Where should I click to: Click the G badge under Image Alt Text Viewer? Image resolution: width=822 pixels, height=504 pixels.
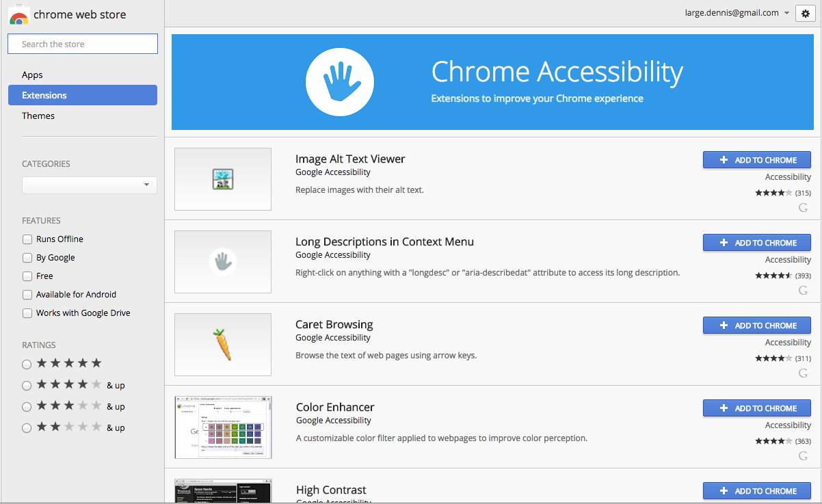click(803, 207)
